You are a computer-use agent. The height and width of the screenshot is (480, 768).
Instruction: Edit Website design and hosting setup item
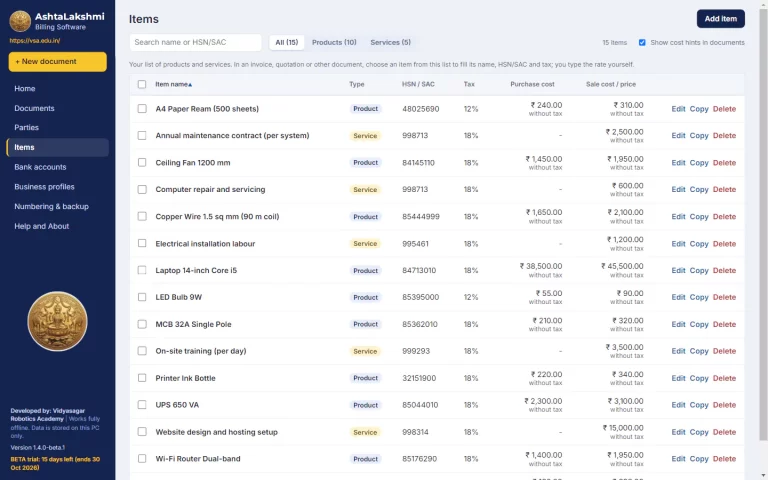[678, 432]
